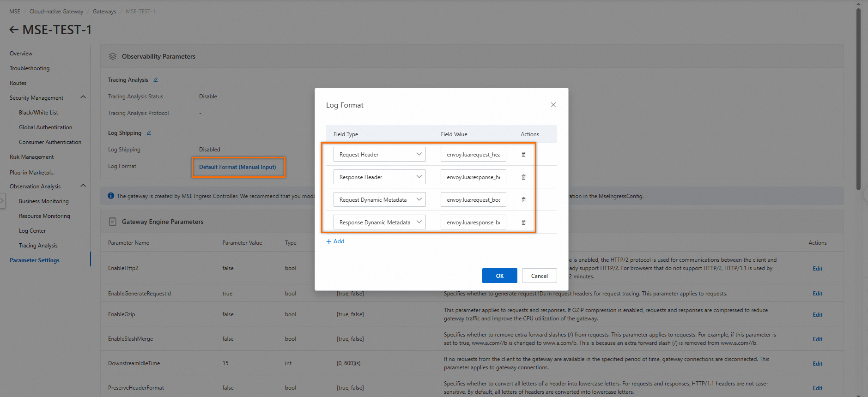
Task: Cancel the Log Format dialog
Action: [x=539, y=276]
